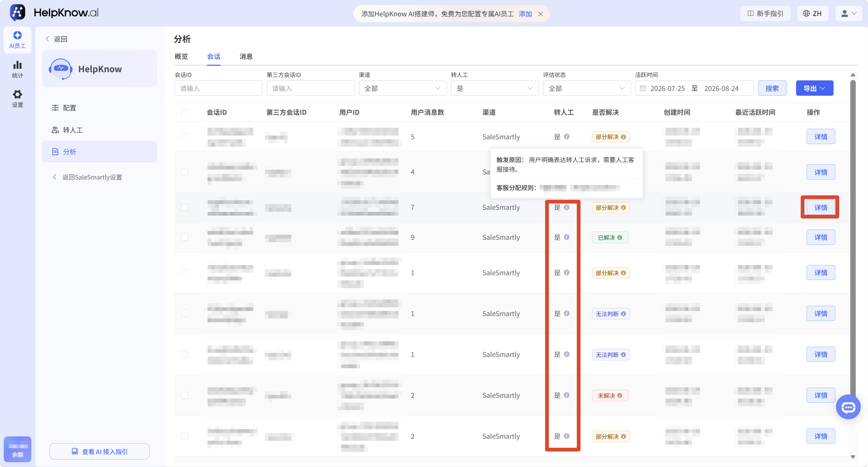Check the checkbox of the 9-message row

[185, 237]
